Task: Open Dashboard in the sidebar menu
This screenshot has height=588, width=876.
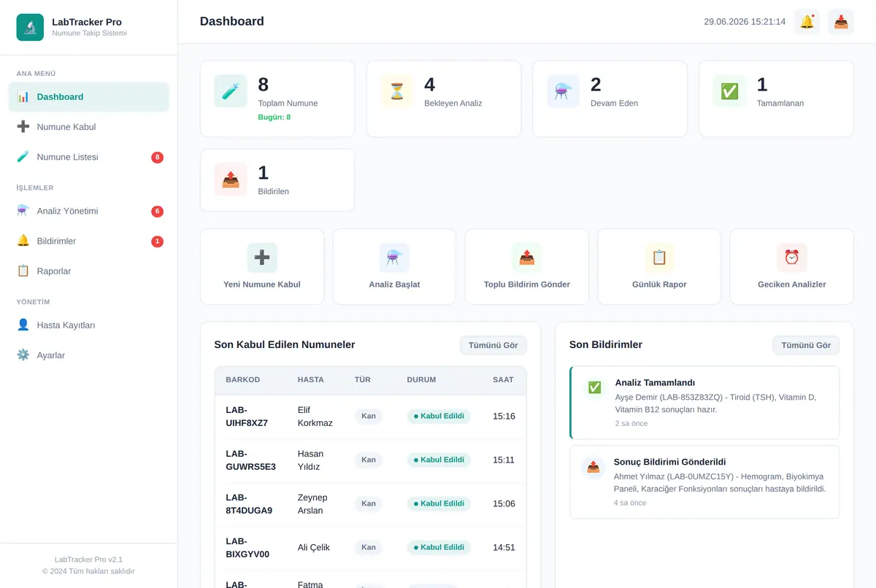Action: pyautogui.click(x=88, y=97)
